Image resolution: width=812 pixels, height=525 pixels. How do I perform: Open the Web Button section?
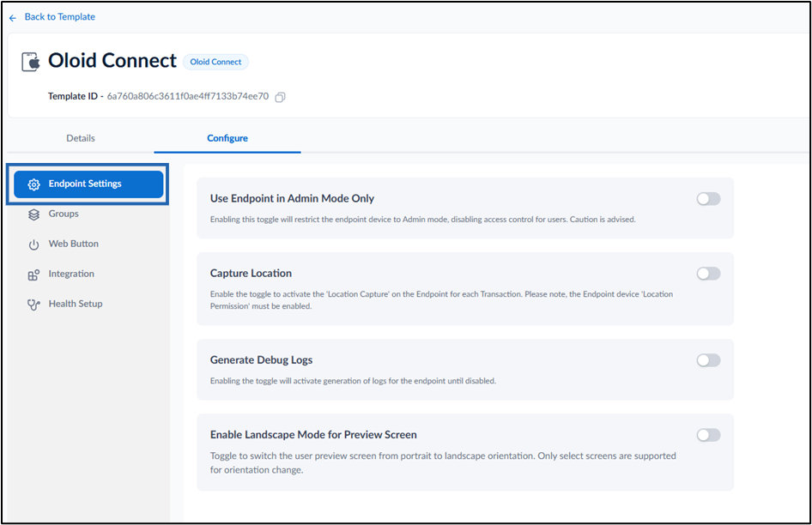(74, 244)
